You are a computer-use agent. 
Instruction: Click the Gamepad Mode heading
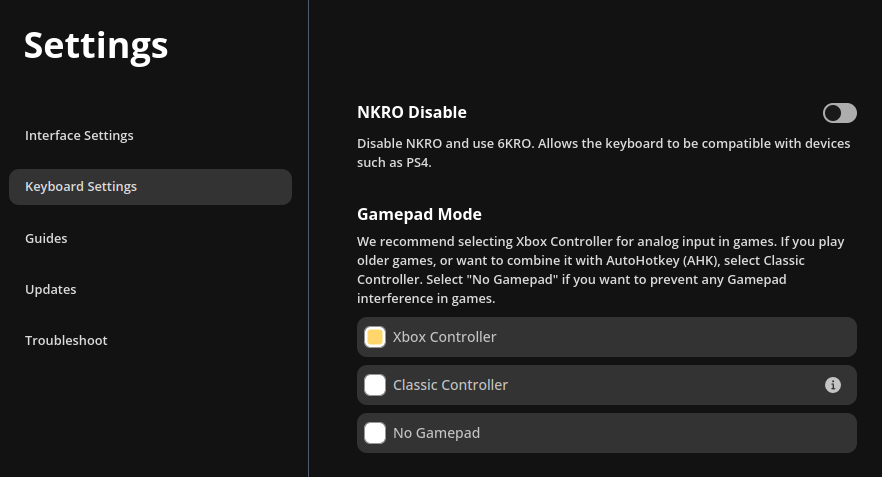coord(419,214)
